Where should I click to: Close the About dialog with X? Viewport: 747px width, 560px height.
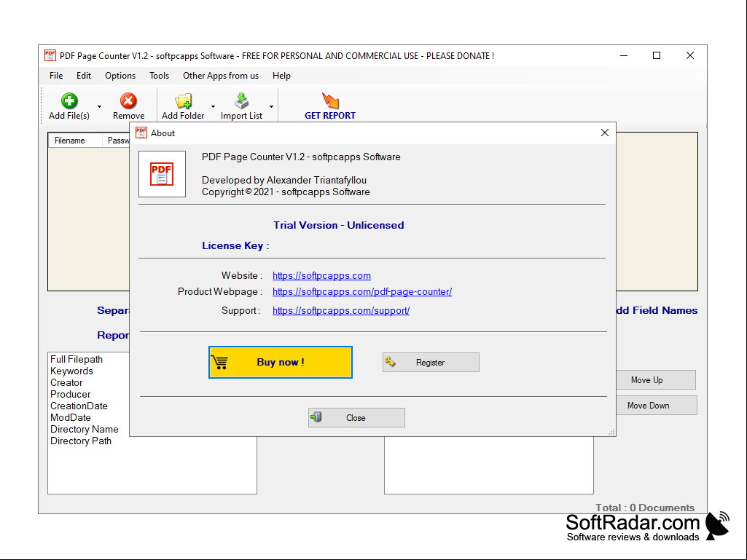pyautogui.click(x=605, y=133)
